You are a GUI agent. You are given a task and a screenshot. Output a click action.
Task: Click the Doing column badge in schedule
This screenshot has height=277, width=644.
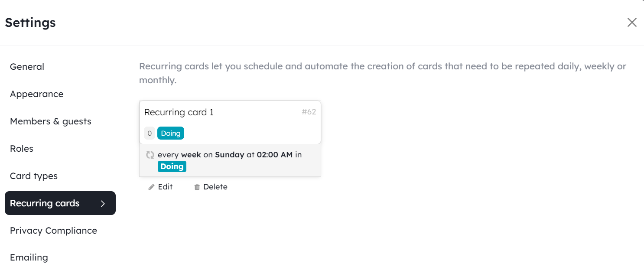[x=172, y=166]
